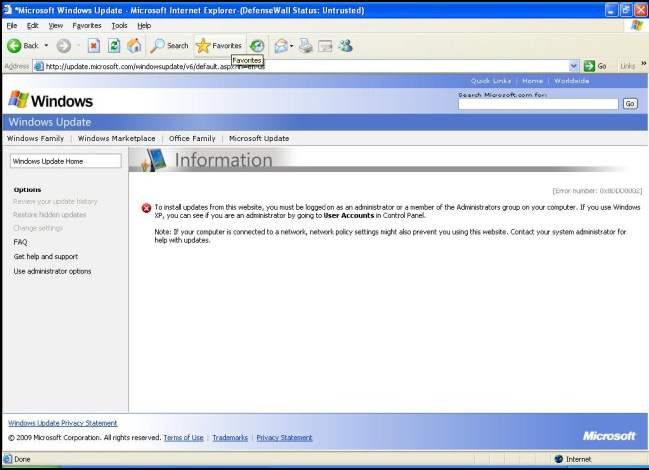
Task: Click Change settings in sidebar
Action: click(x=38, y=228)
